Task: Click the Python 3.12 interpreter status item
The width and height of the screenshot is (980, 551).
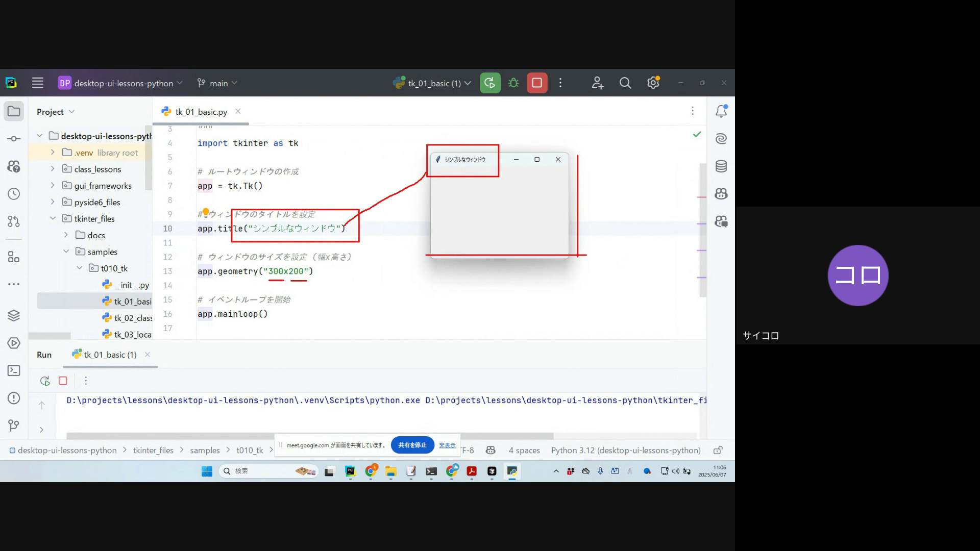Action: pos(625,450)
